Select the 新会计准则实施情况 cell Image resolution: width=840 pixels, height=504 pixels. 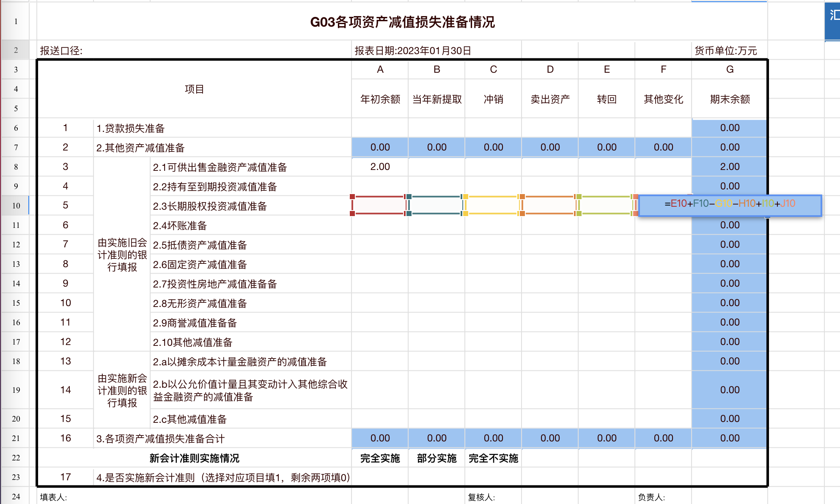194,458
